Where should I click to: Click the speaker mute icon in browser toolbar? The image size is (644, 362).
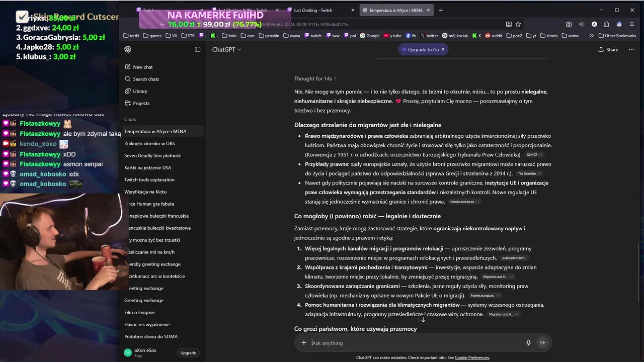click(582, 24)
